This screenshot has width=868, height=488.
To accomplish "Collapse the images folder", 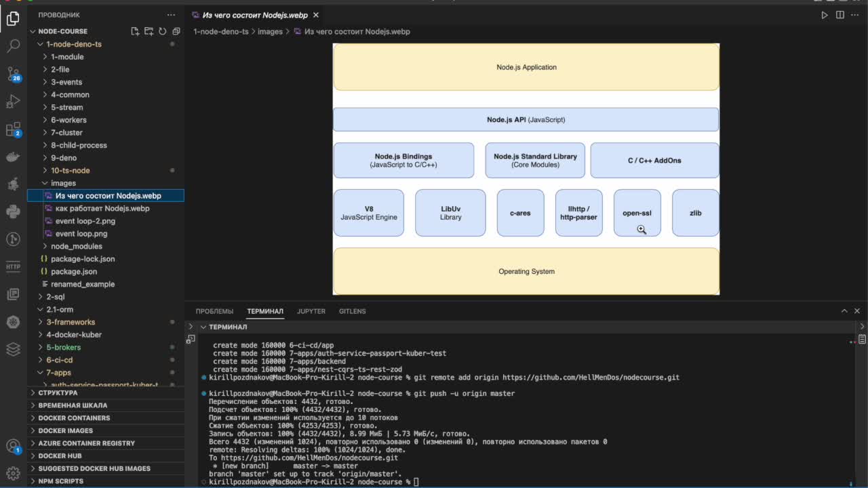I will tap(106, 183).
